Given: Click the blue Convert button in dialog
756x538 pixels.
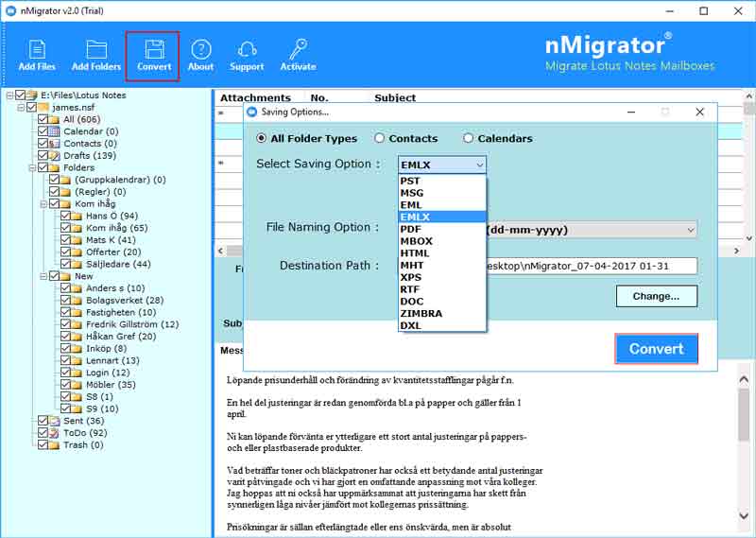Looking at the screenshot, I should [656, 348].
